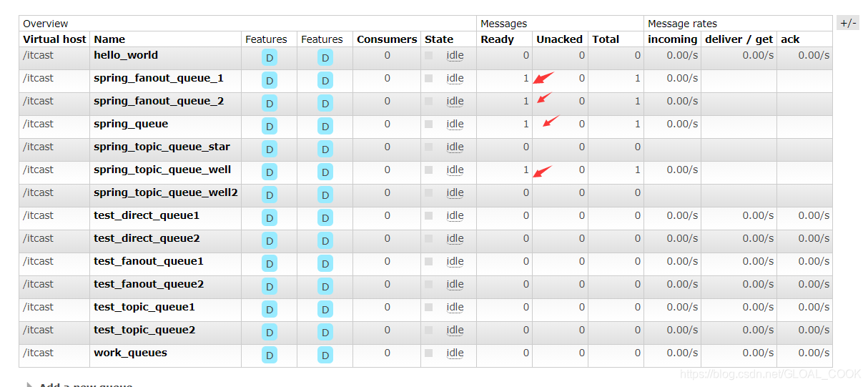This screenshot has width=868, height=387.
Task: Click Ready count 1 for spring_fanout_queue_1
Action: pos(526,78)
